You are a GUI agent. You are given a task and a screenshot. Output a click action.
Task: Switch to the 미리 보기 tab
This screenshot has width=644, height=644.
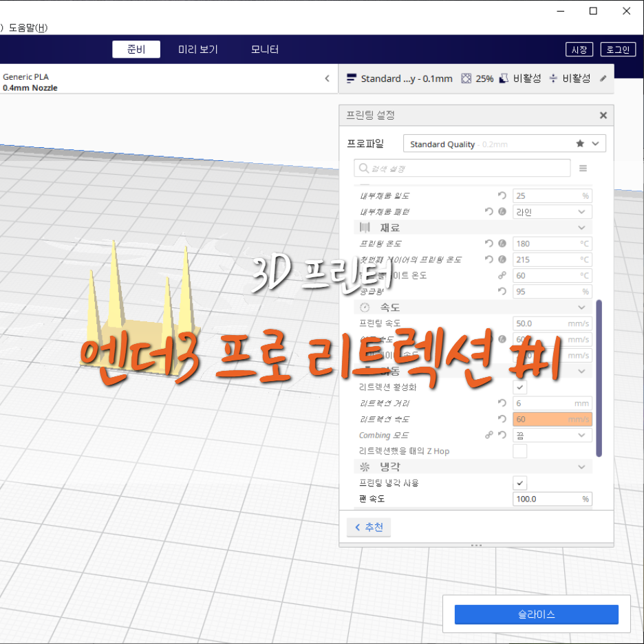198,50
